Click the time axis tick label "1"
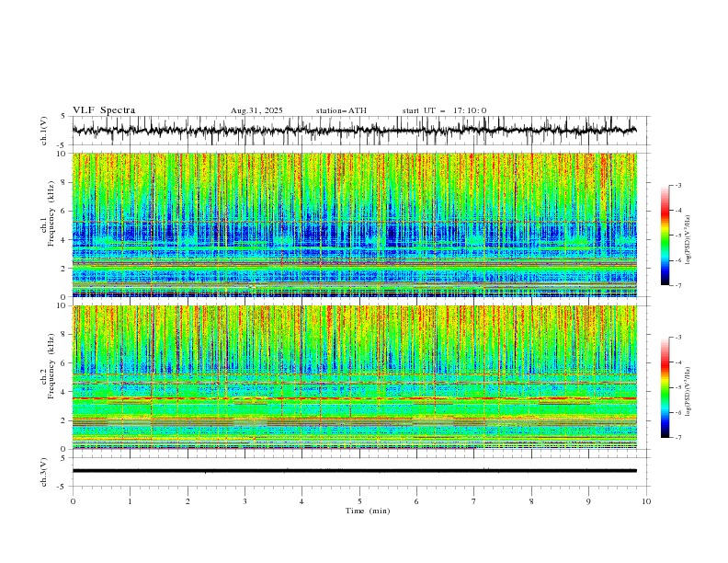 click(130, 501)
